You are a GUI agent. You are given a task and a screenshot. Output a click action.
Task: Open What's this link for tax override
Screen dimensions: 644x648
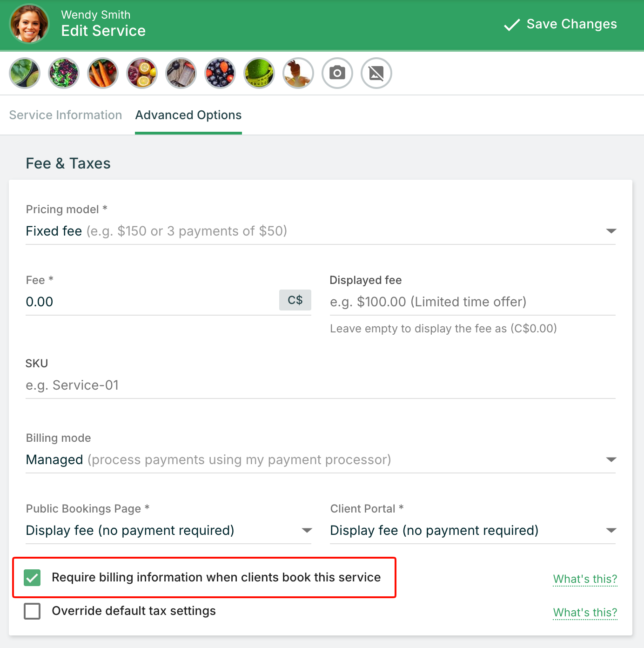click(x=585, y=613)
